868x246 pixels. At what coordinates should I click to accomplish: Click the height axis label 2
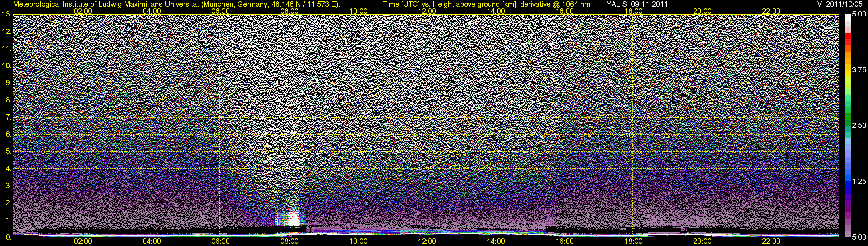tap(8, 203)
